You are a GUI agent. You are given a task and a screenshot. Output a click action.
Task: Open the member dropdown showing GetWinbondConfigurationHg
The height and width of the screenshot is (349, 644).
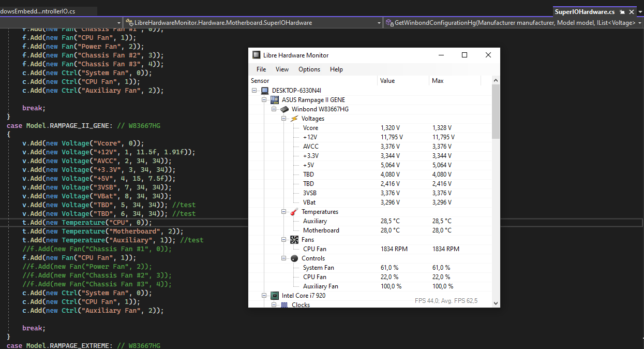639,23
